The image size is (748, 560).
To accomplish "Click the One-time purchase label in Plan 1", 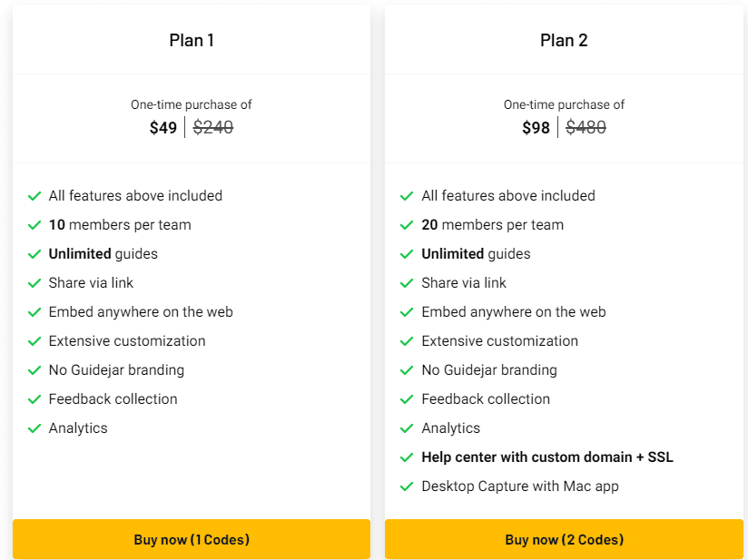I will [192, 104].
